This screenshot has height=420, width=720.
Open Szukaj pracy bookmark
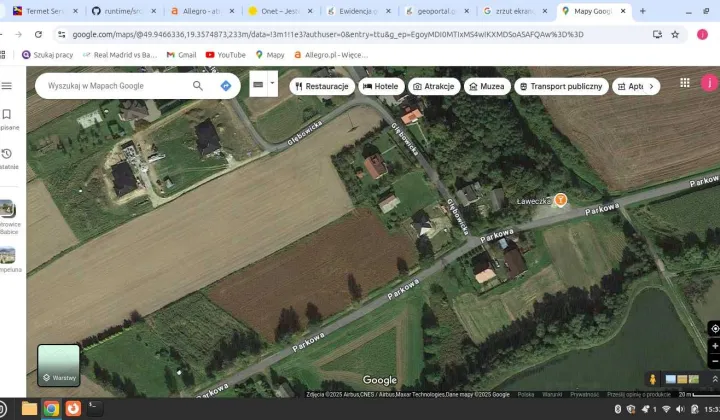point(48,55)
